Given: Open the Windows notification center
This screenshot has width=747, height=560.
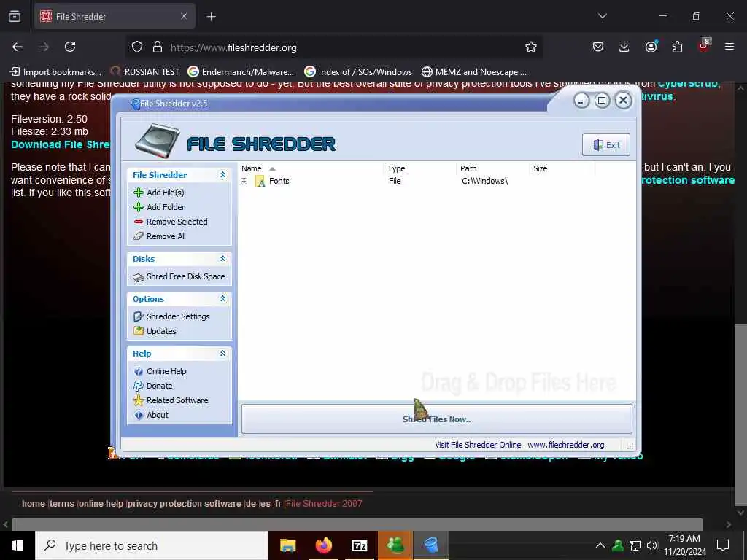Looking at the screenshot, I should (x=723, y=545).
